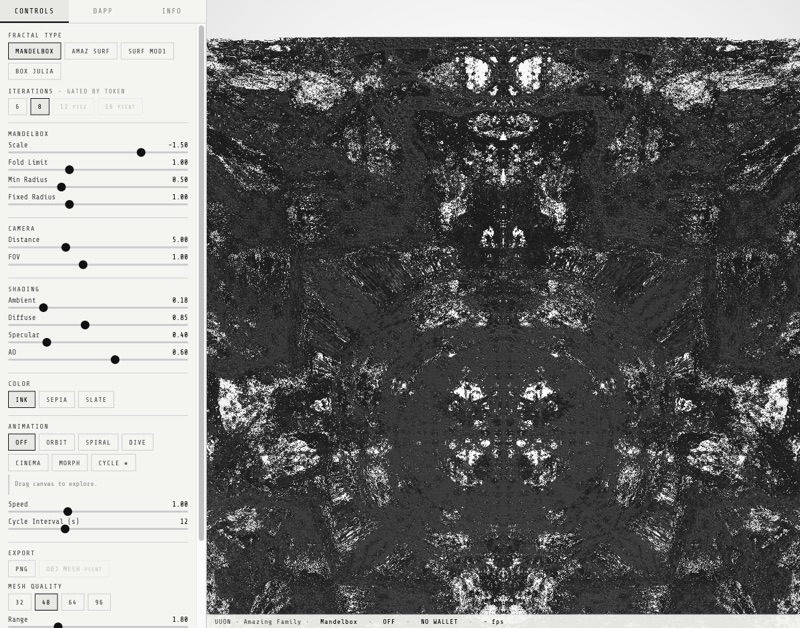Adjust the Fixed Radius slider

[98, 205]
